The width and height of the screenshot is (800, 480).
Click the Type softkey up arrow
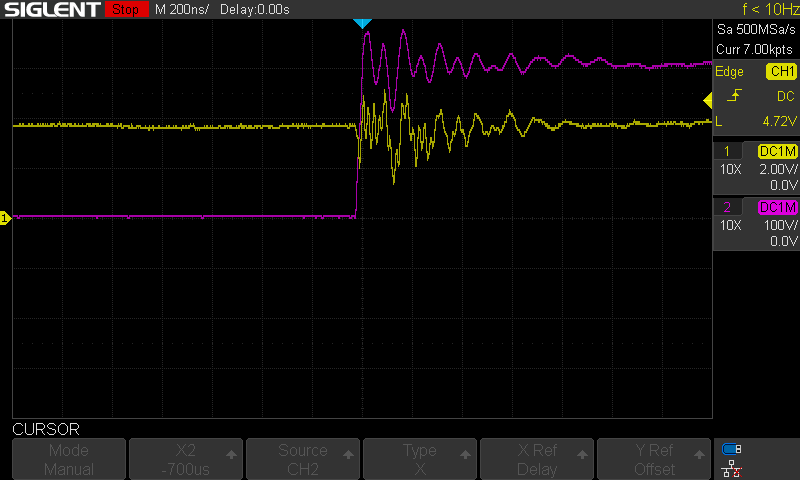point(465,454)
